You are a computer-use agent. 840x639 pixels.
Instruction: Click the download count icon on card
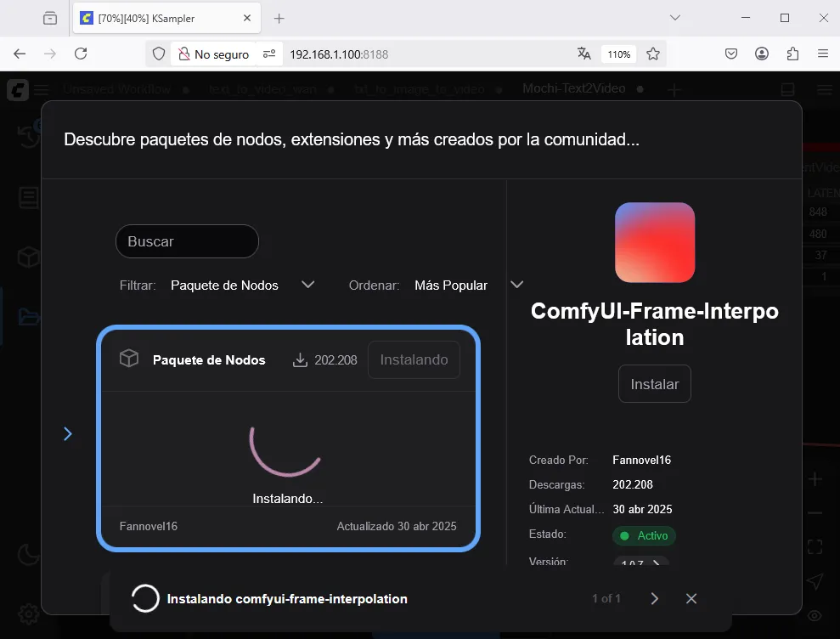tap(300, 359)
